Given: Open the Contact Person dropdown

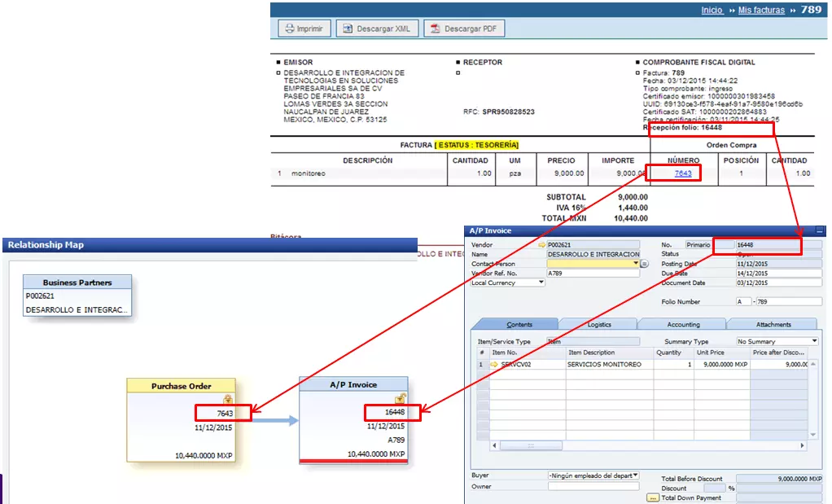Looking at the screenshot, I should 635,264.
